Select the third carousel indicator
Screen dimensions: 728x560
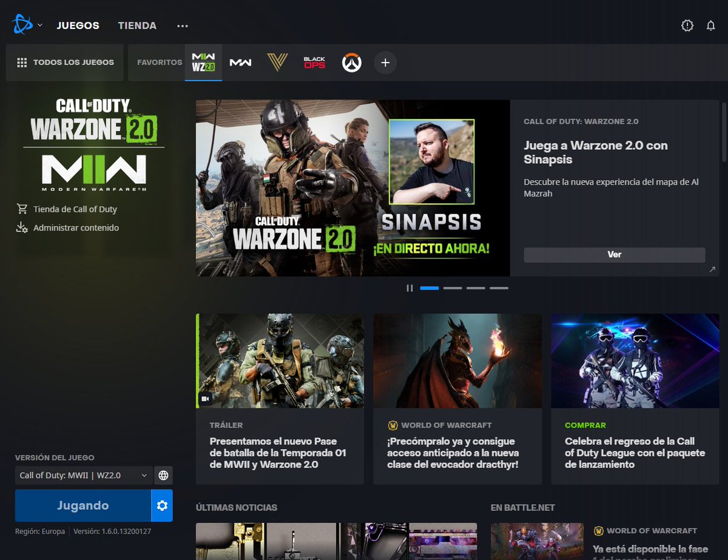coord(476,288)
